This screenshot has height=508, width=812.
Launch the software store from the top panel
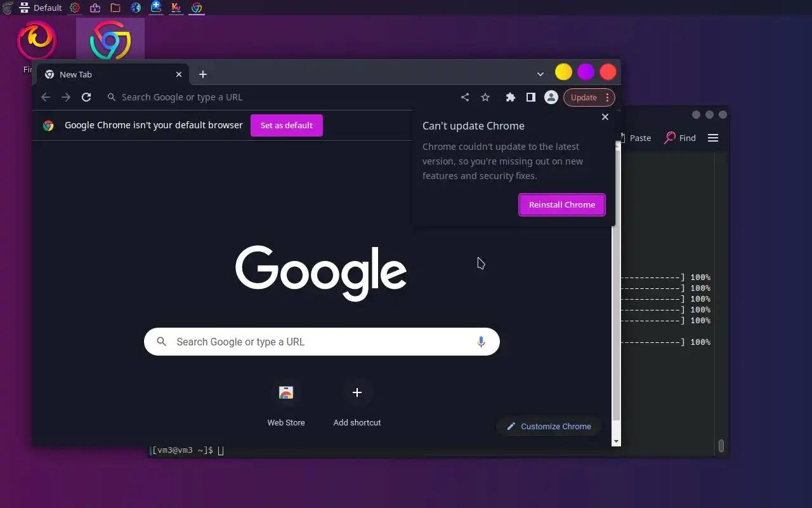[x=95, y=8]
